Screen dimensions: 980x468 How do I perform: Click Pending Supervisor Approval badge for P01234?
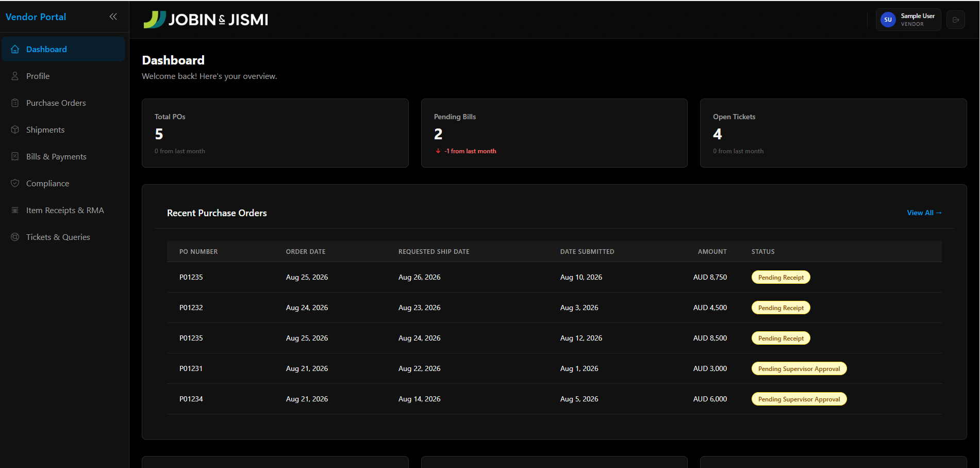pos(799,399)
